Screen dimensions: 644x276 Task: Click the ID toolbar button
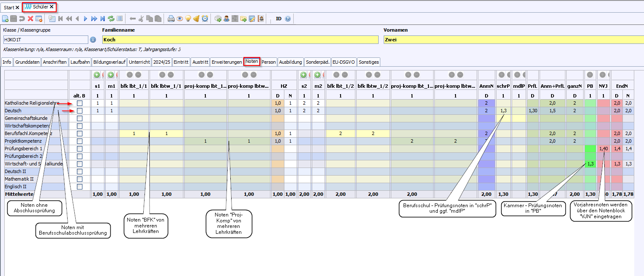tap(278, 19)
